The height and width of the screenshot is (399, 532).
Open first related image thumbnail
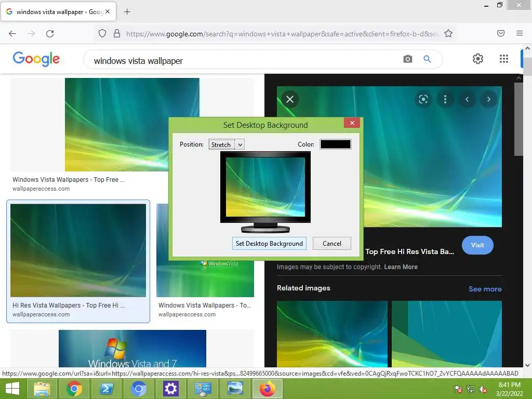(332, 334)
